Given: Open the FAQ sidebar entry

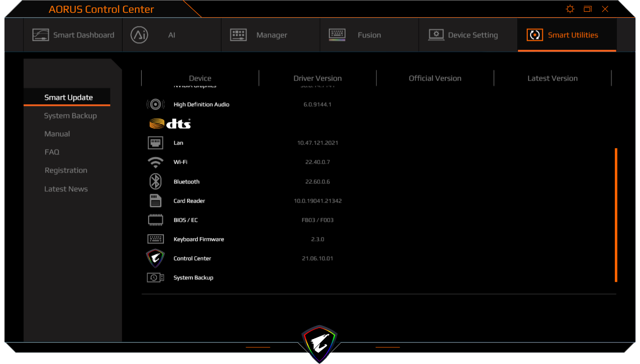Looking at the screenshot, I should tap(52, 152).
